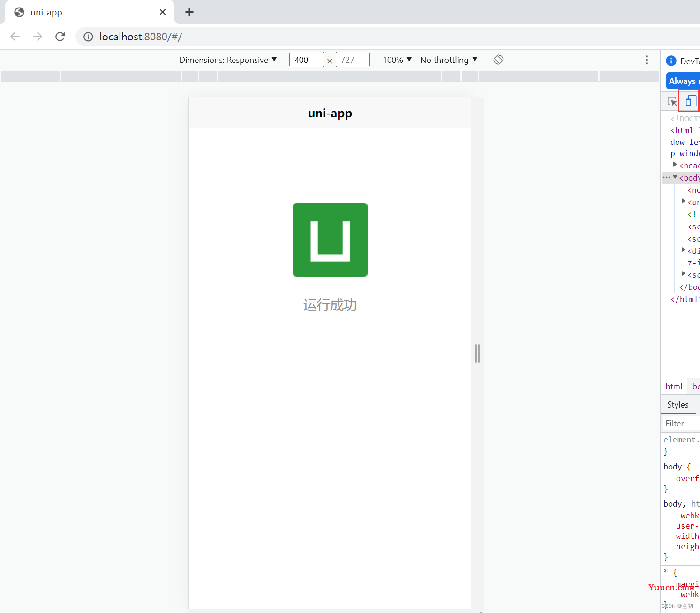Image resolution: width=700 pixels, height=613 pixels.
Task: Edit the viewport height field showing 727
Action: (x=353, y=60)
